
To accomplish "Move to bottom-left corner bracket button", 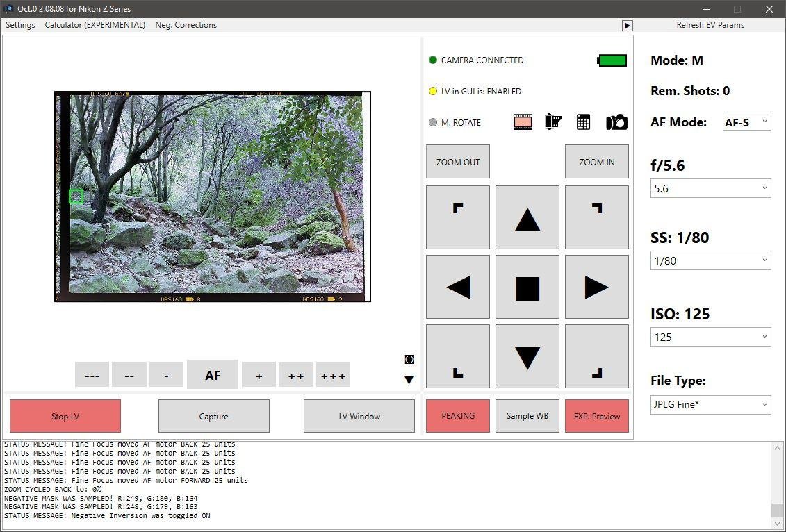I will 458,356.
